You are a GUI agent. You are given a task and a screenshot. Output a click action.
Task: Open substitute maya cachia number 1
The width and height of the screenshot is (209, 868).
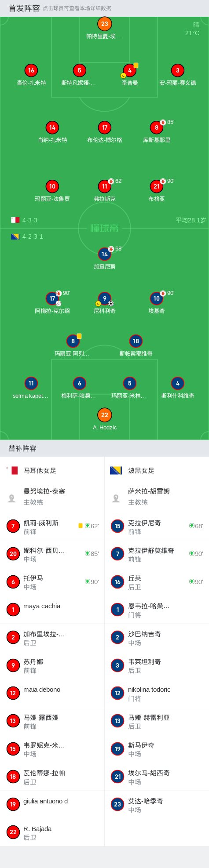tap(52, 609)
